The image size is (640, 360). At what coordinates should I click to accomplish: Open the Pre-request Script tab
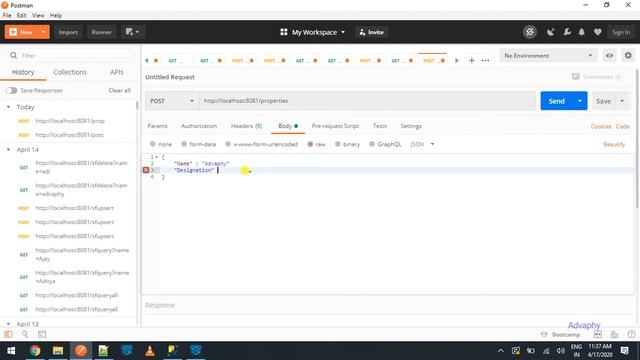tap(335, 126)
